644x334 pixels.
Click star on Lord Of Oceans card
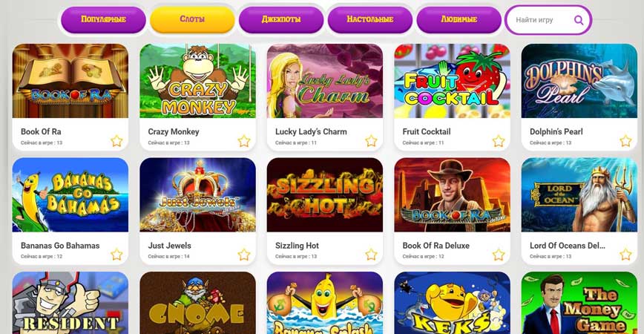pyautogui.click(x=626, y=255)
